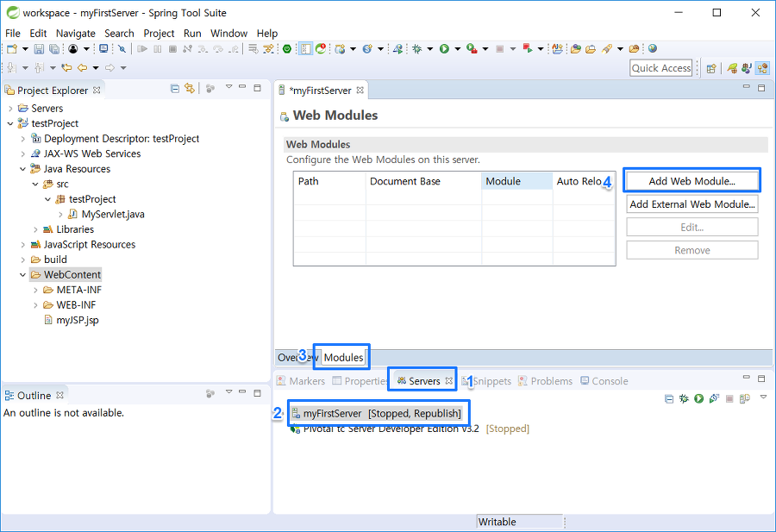The image size is (776, 532).
Task: Expand the MyServlet.java node
Action: 60,215
